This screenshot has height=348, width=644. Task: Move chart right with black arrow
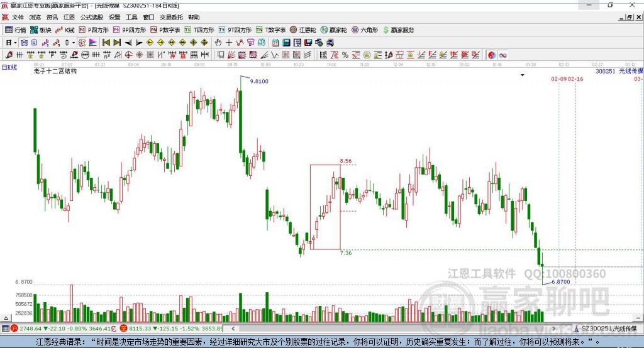139,43
